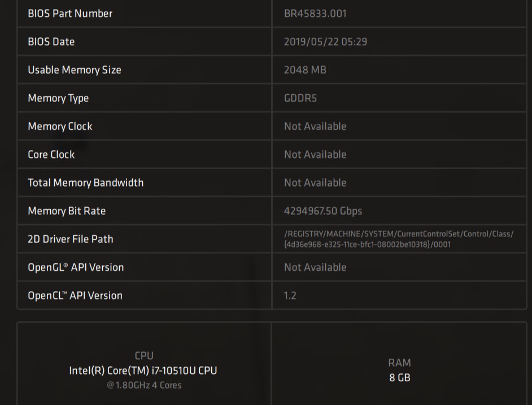Click the OpenGL API Version label
This screenshot has width=532, height=405.
(76, 267)
